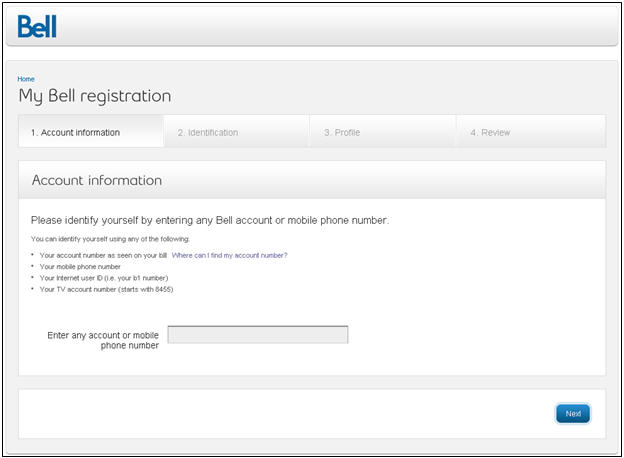Select the Account information step tab
The width and height of the screenshot is (624, 458).
tap(91, 132)
